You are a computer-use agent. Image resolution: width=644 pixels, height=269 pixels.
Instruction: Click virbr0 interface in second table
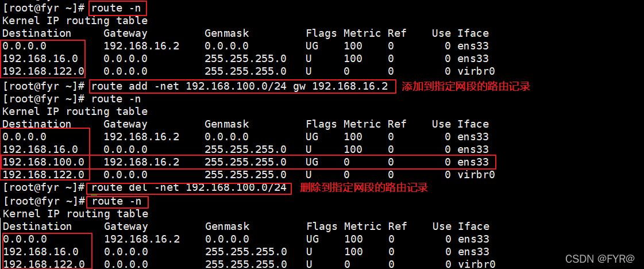pos(476,175)
